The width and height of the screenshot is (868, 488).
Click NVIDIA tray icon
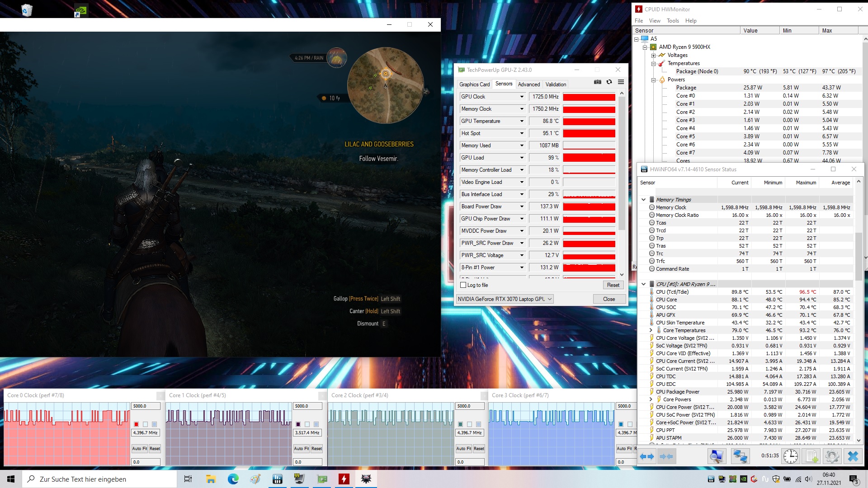[743, 479]
